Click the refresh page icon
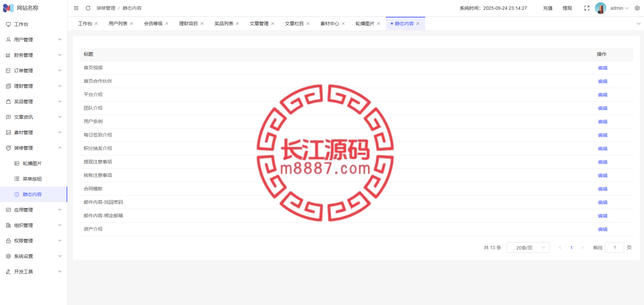 [88, 8]
